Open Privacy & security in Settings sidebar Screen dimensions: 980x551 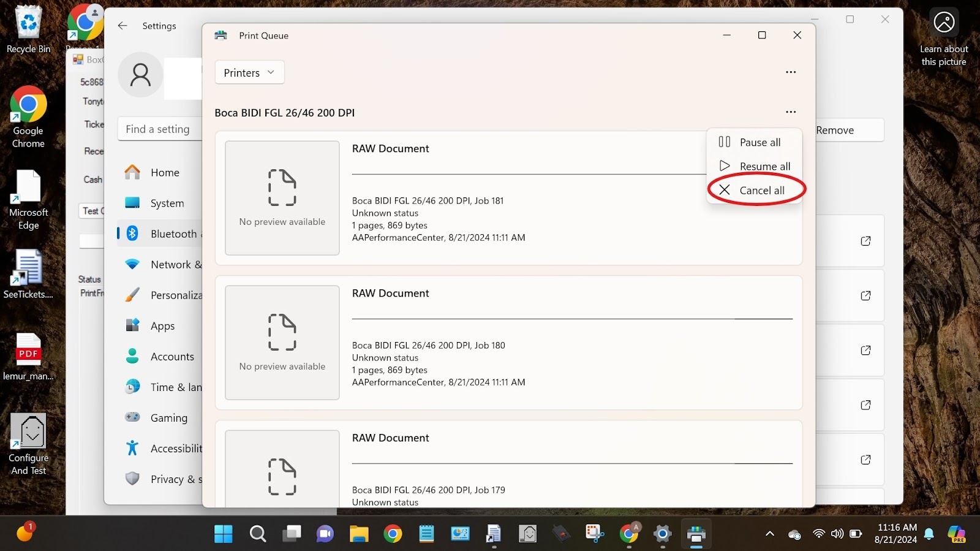[159, 479]
